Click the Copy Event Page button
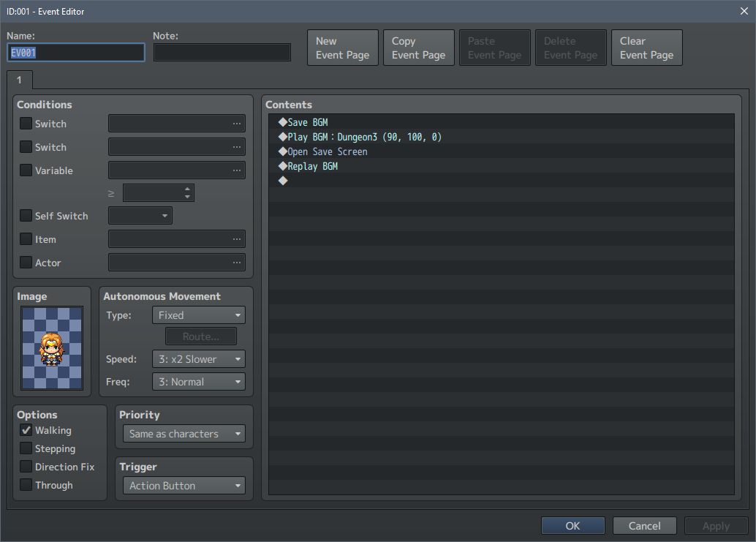Viewport: 756px width, 542px height. click(418, 48)
